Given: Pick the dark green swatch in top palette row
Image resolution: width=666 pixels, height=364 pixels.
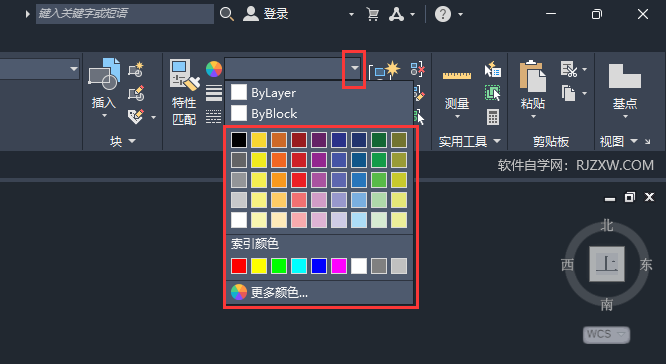Looking at the screenshot, I should [378, 140].
